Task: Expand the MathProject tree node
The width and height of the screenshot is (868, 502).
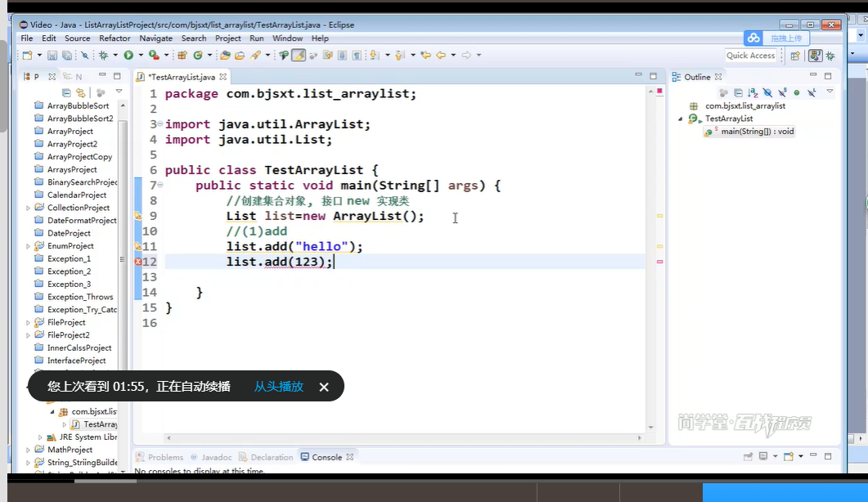Action: tap(29, 450)
